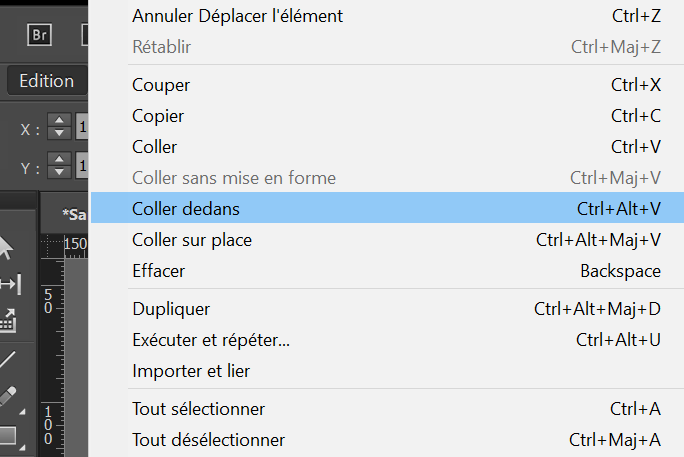Choose Annuler Déplacer l'élément
The height and width of the screenshot is (457, 684).
237,16
